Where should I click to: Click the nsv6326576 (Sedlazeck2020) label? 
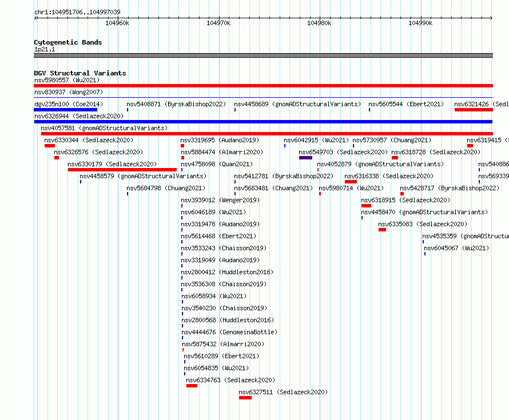pyautogui.click(x=98, y=152)
